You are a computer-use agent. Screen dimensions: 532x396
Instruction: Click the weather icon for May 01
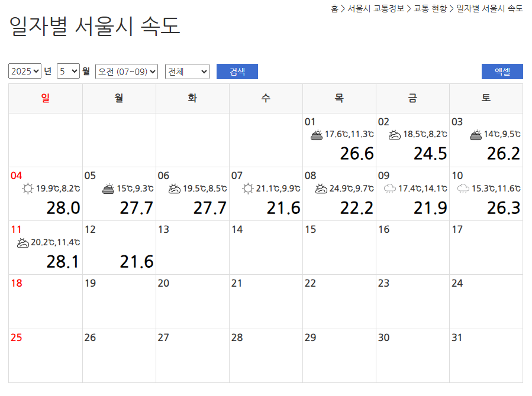317,135
